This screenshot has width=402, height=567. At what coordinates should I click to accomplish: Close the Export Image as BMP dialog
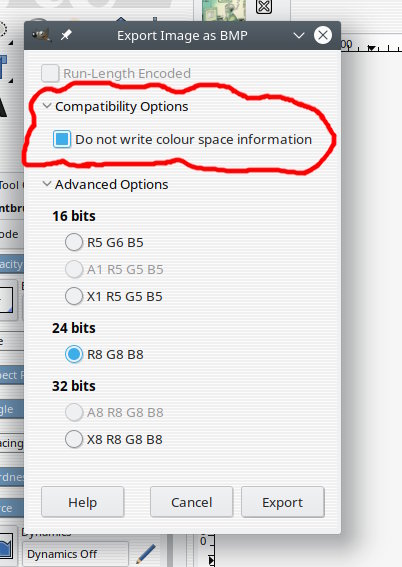[322, 35]
